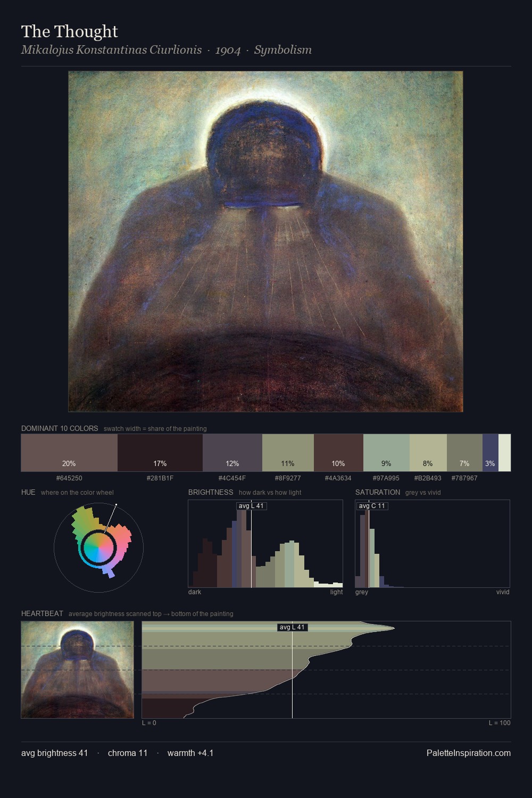Viewport: 532px width, 798px height.
Task: Click the hue color wheel center
Action: (x=98, y=547)
